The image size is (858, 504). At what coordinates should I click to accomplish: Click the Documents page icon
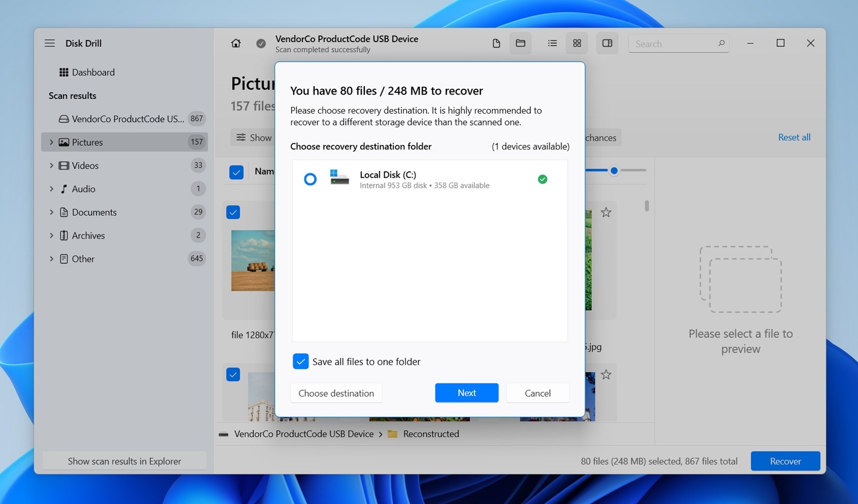click(x=64, y=212)
